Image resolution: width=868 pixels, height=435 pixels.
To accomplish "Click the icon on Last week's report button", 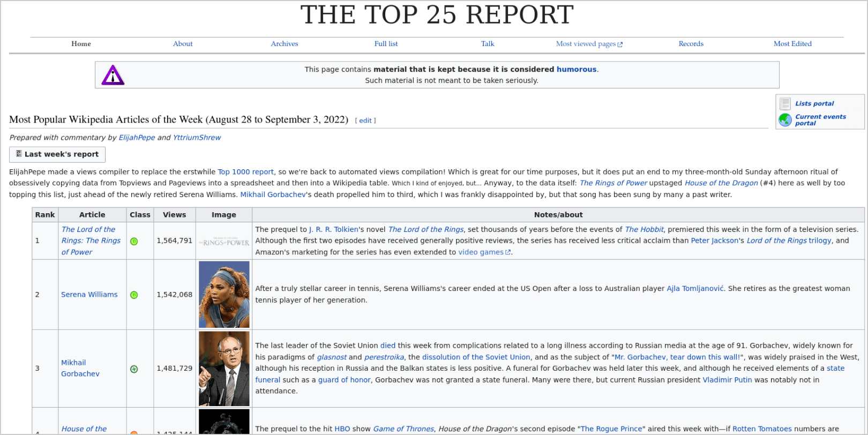I will [x=19, y=154].
